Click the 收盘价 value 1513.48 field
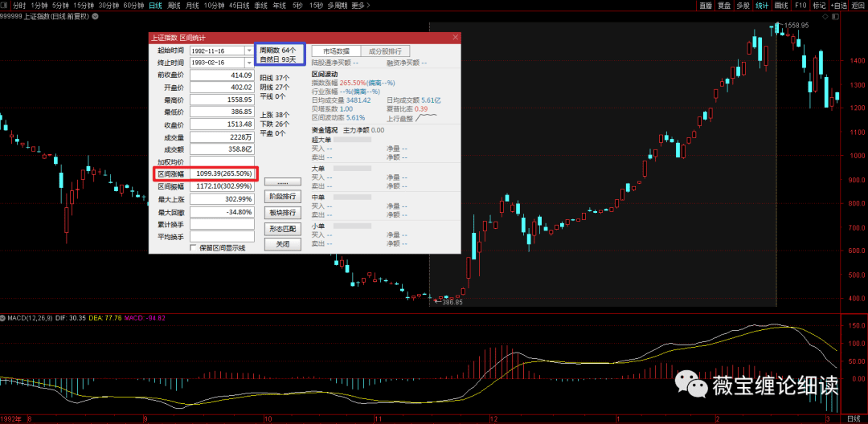The image size is (868, 424). (x=222, y=124)
